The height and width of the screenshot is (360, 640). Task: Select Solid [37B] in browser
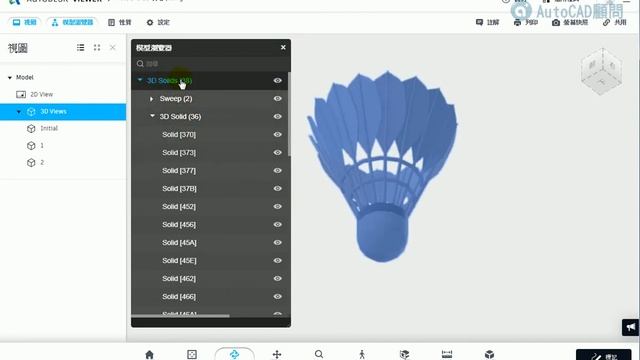click(x=179, y=188)
